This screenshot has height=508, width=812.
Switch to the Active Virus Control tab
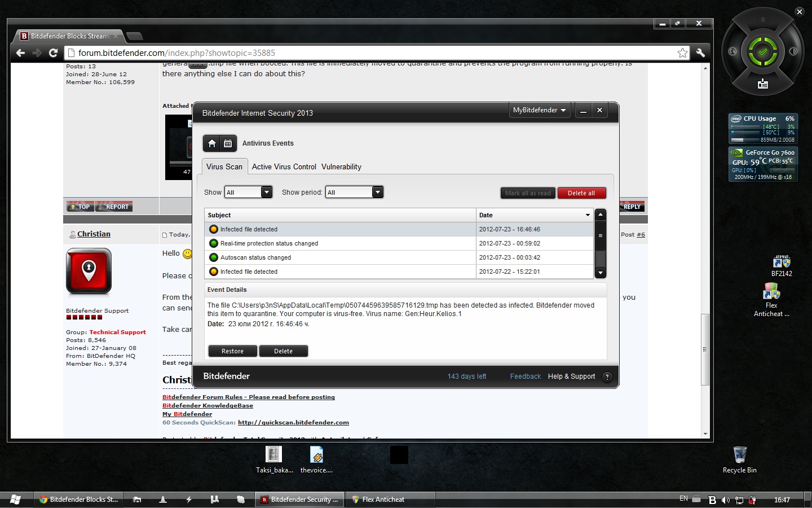(x=284, y=167)
